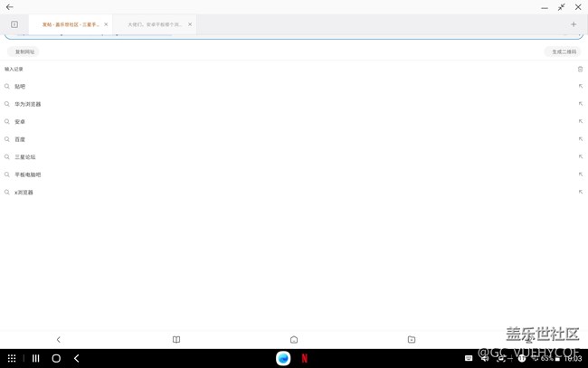Close the 发帖 - 盖乐世社区 tab
This screenshot has height=368, width=588.
(x=106, y=24)
